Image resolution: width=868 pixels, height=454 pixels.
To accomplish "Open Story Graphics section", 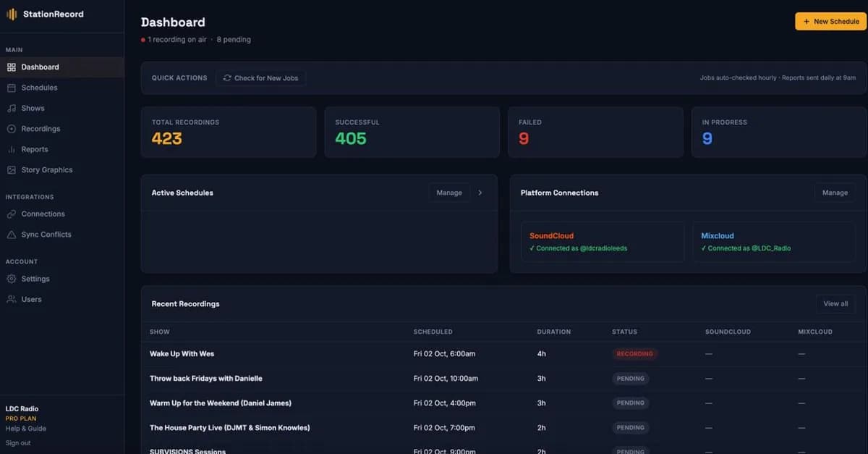I will (x=62, y=170).
